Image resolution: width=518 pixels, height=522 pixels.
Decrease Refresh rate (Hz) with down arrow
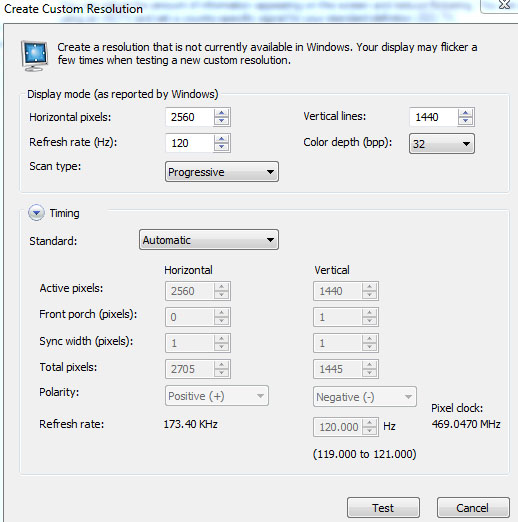click(221, 147)
